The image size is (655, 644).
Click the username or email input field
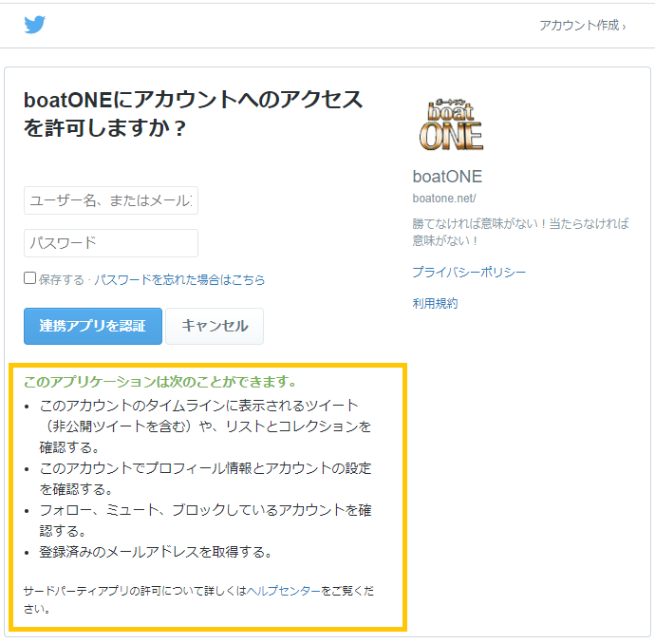tap(111, 200)
